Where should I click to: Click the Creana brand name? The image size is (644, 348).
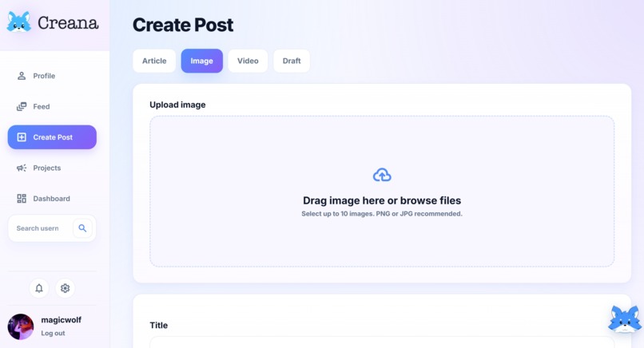(x=68, y=23)
